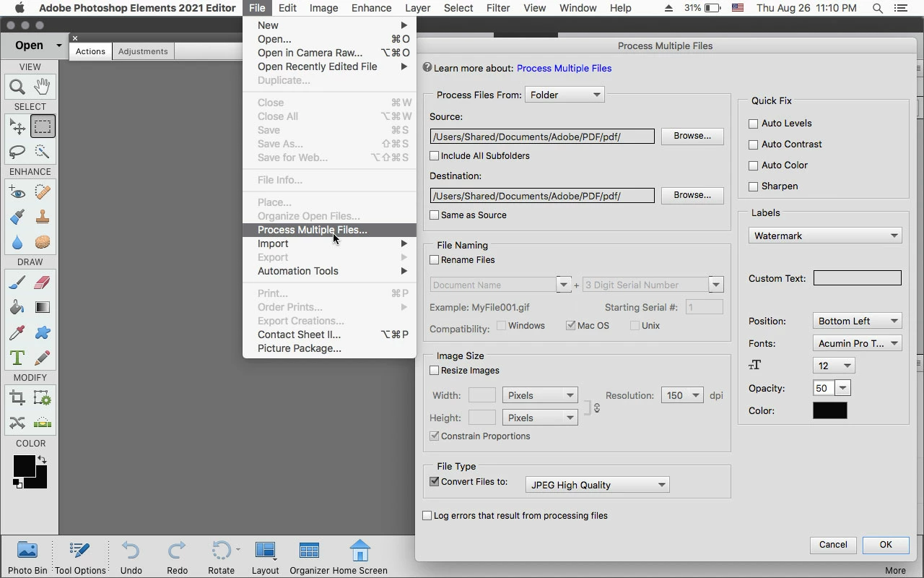Select the Crop tool
The height and width of the screenshot is (578, 924).
click(x=17, y=398)
